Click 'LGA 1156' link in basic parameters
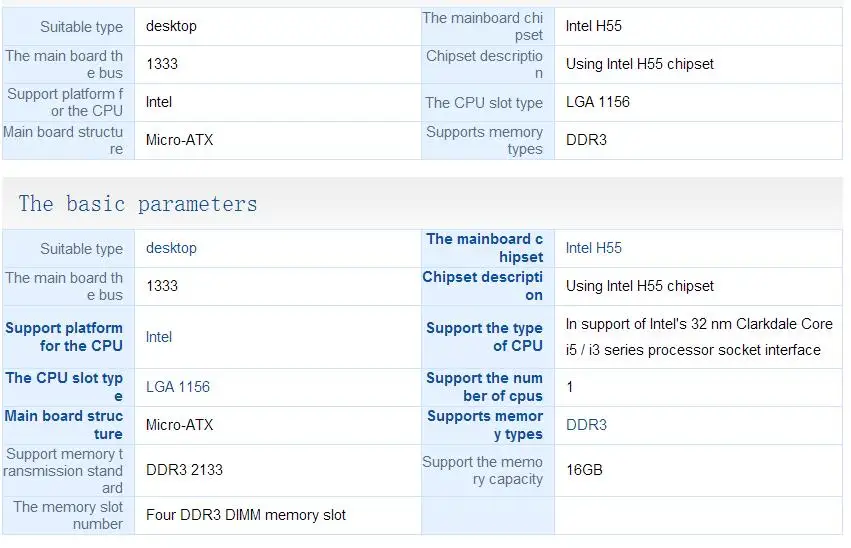 point(178,387)
